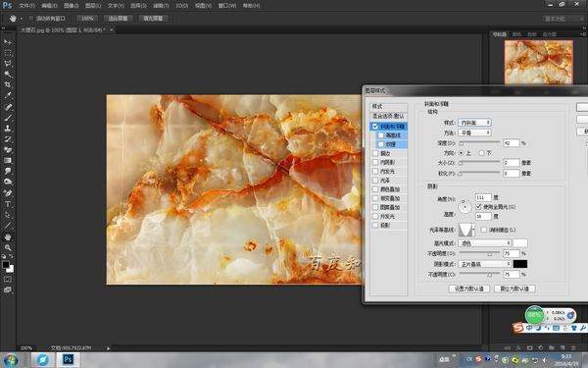Screen dimensions: 588x368
Task: Click the black shadow color swatch
Action: [x=520, y=264]
